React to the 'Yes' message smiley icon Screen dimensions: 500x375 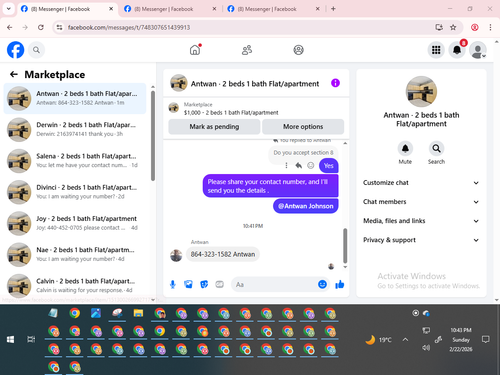311,165
